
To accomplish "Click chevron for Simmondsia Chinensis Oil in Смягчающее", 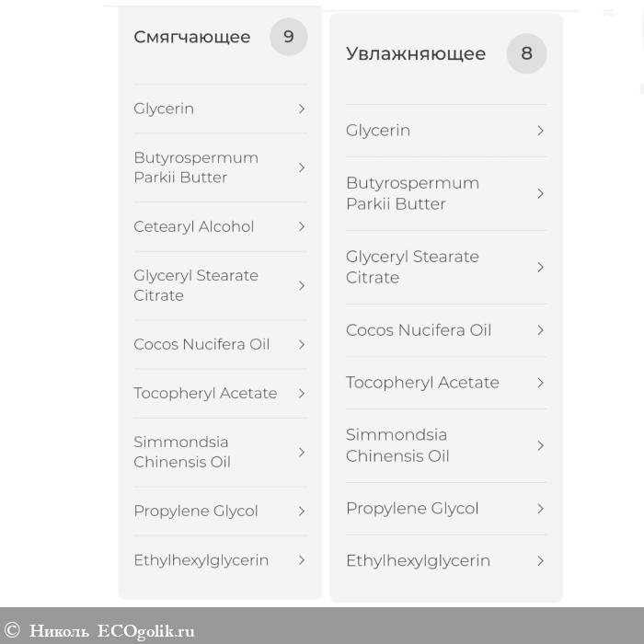I will [301, 452].
